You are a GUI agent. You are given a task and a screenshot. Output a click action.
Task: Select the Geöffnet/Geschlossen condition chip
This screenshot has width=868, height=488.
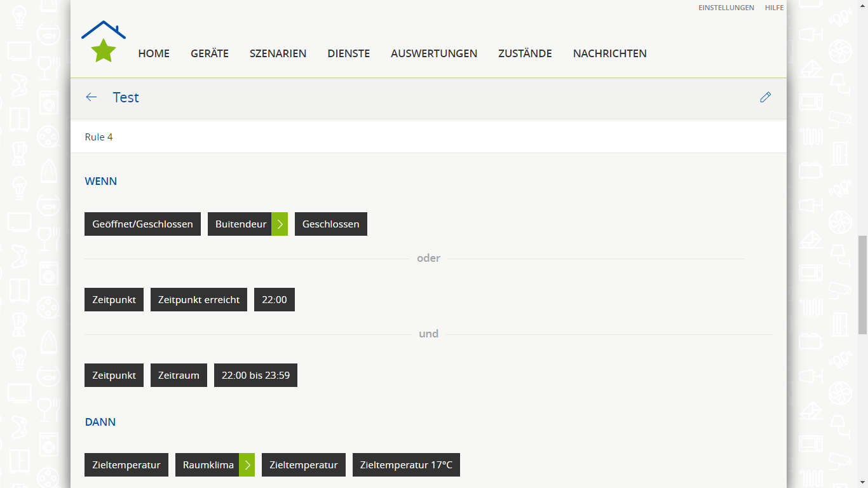[142, 224]
